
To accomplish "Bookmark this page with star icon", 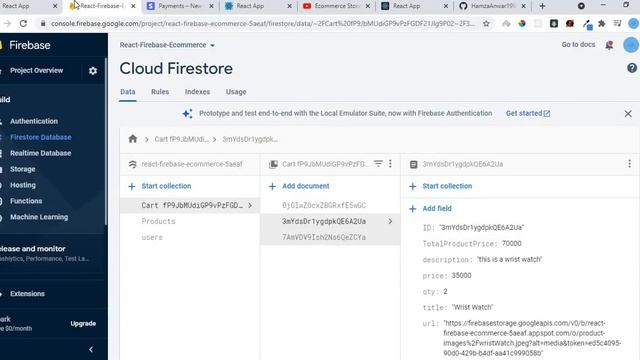I will coord(486,24).
